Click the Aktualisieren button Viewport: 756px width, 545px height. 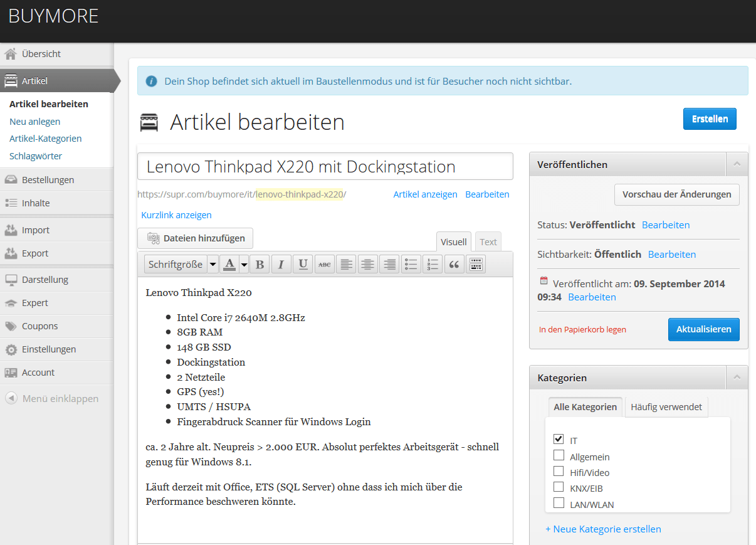(x=703, y=329)
